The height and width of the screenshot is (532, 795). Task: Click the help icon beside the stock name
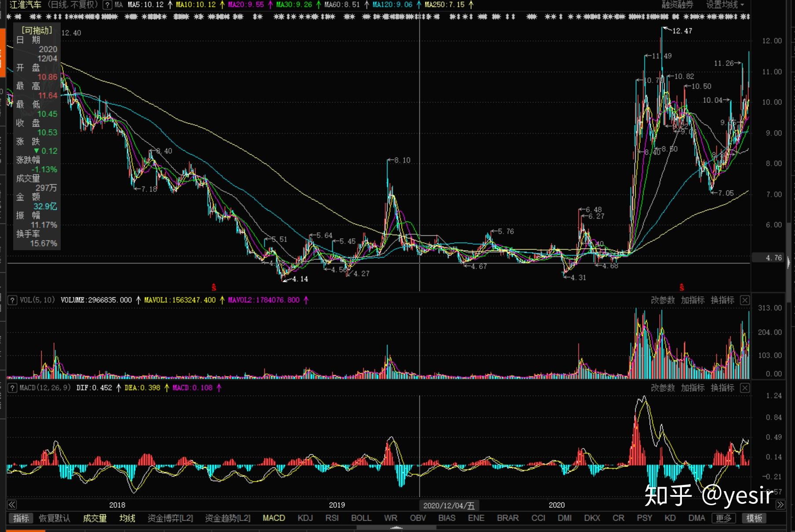click(x=107, y=5)
